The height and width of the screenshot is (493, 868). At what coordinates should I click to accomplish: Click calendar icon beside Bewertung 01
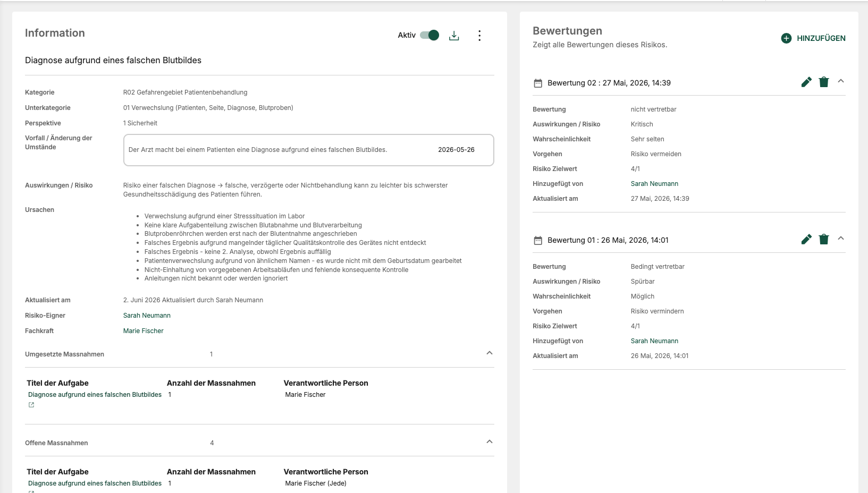(538, 241)
